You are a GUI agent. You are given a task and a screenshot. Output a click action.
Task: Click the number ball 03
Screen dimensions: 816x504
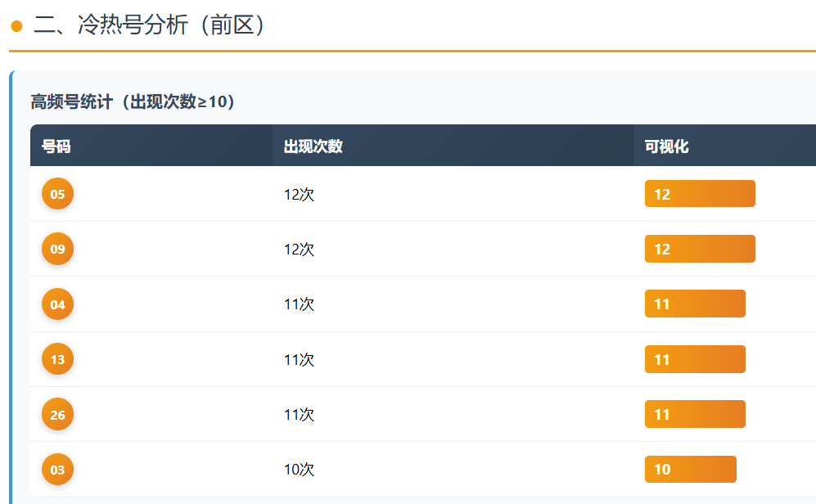pyautogui.click(x=57, y=470)
